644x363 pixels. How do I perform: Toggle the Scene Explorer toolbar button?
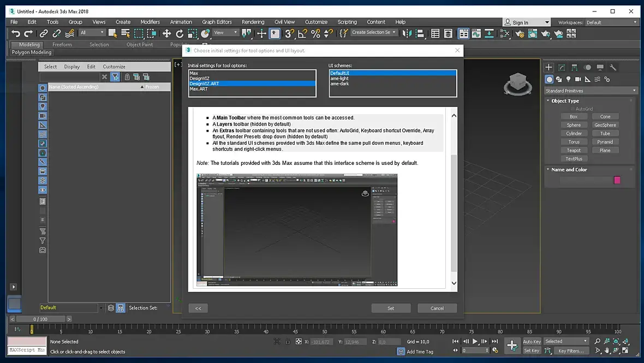coord(436,33)
